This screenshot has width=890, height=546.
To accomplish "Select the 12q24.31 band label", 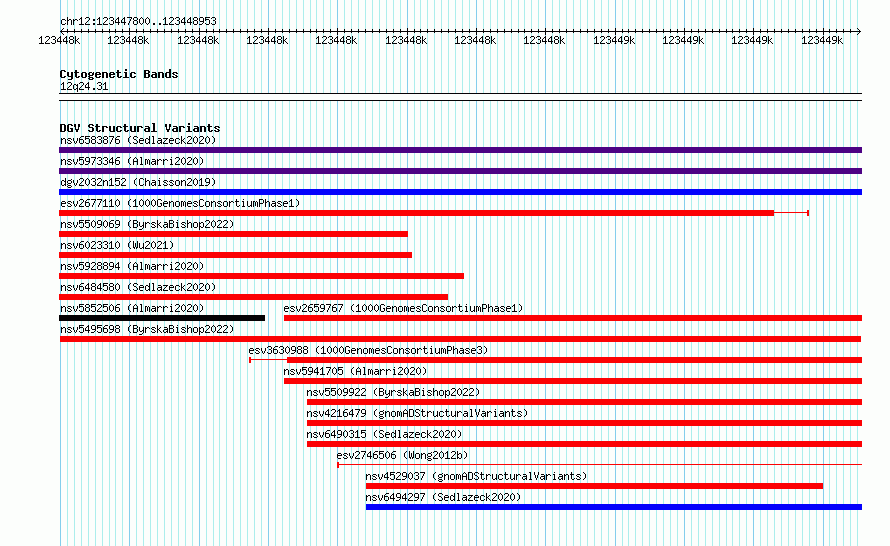I will 84,86.
